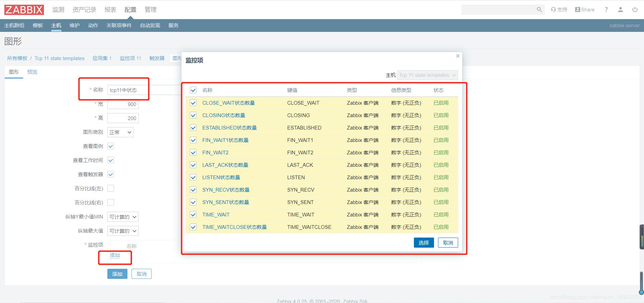This screenshot has height=303, width=644.
Task: Open the 监测 top menu
Action: [58, 10]
